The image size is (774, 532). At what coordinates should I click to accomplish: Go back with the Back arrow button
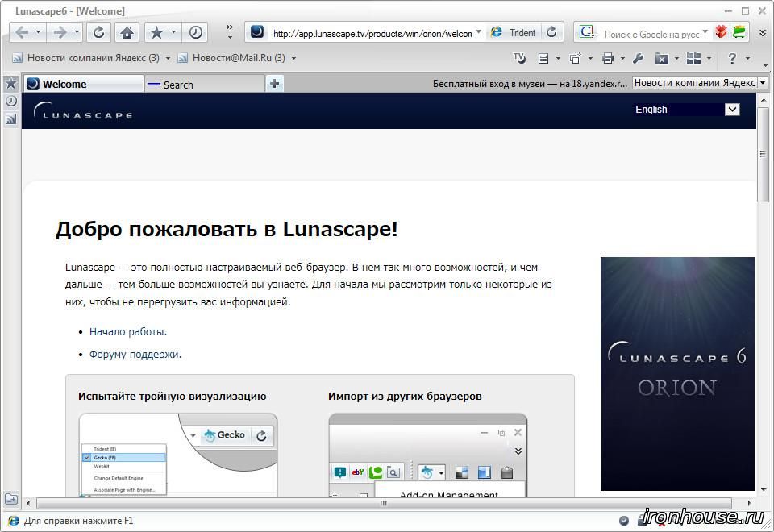point(21,32)
